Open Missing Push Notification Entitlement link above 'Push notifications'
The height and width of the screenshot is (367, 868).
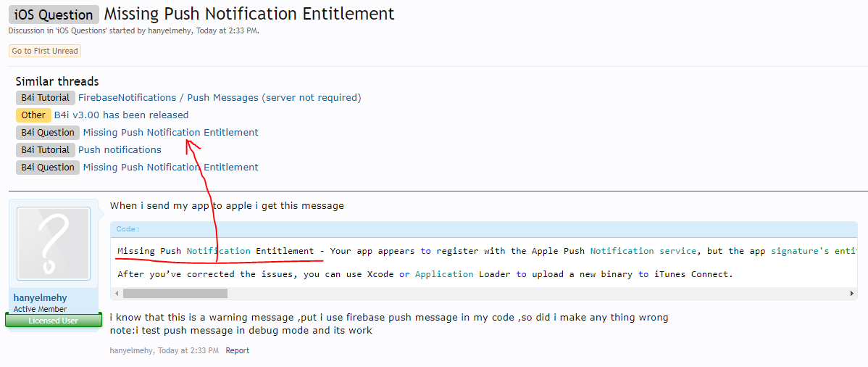point(170,132)
